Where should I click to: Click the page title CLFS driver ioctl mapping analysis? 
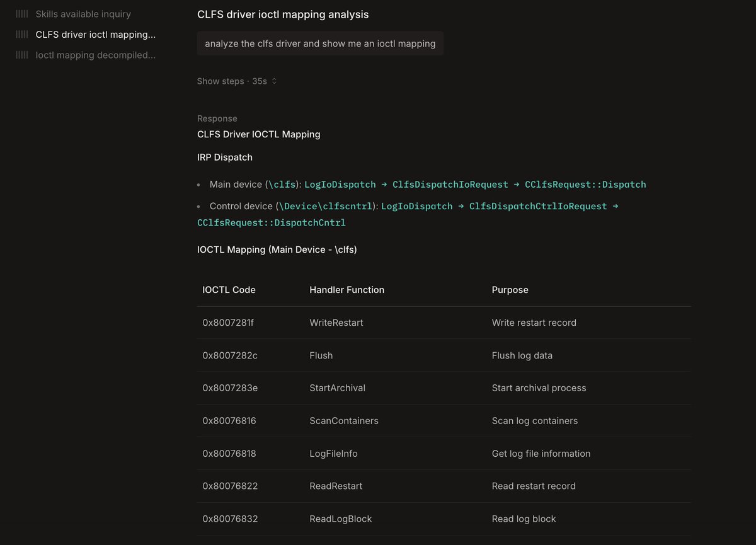point(283,14)
